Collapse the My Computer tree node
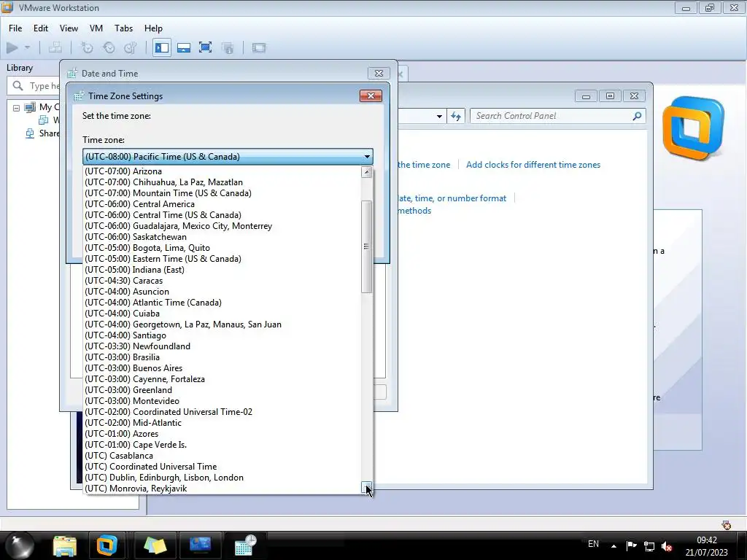 (16, 108)
